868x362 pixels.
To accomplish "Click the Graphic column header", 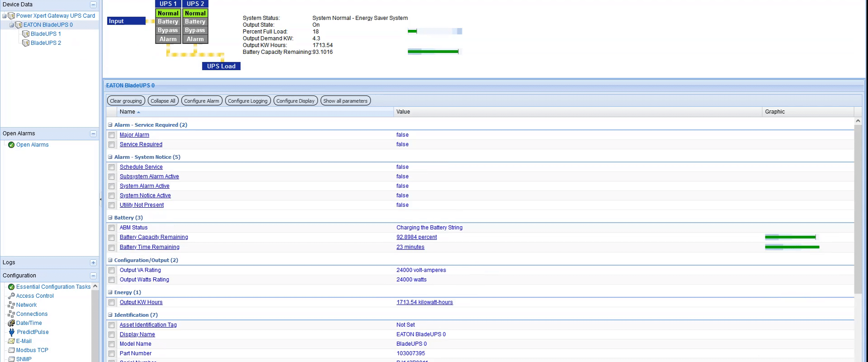I will click(808, 112).
